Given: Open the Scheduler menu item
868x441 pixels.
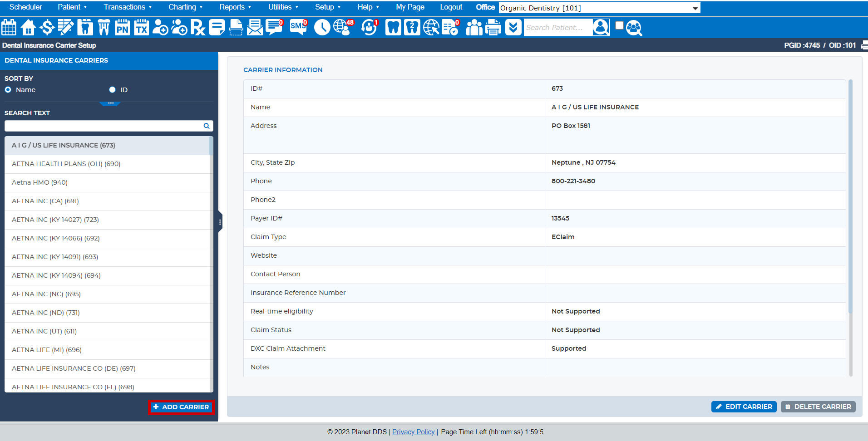Looking at the screenshot, I should [25, 7].
